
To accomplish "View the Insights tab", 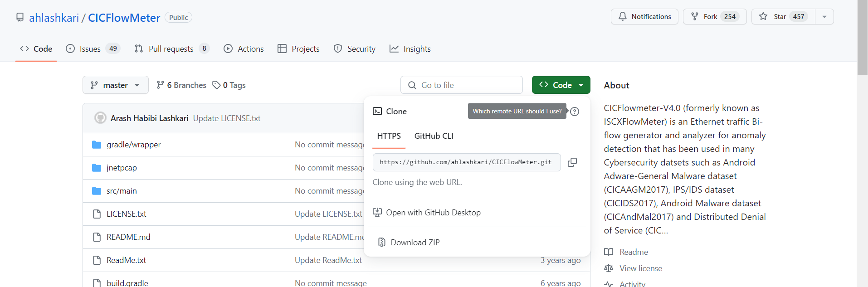I will click(x=410, y=49).
